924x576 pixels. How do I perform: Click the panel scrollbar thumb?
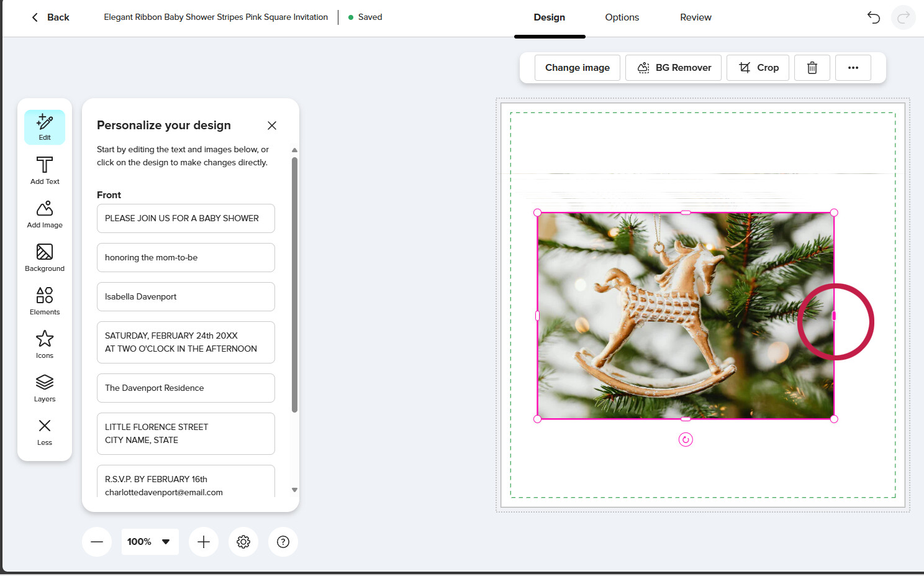pos(294,285)
